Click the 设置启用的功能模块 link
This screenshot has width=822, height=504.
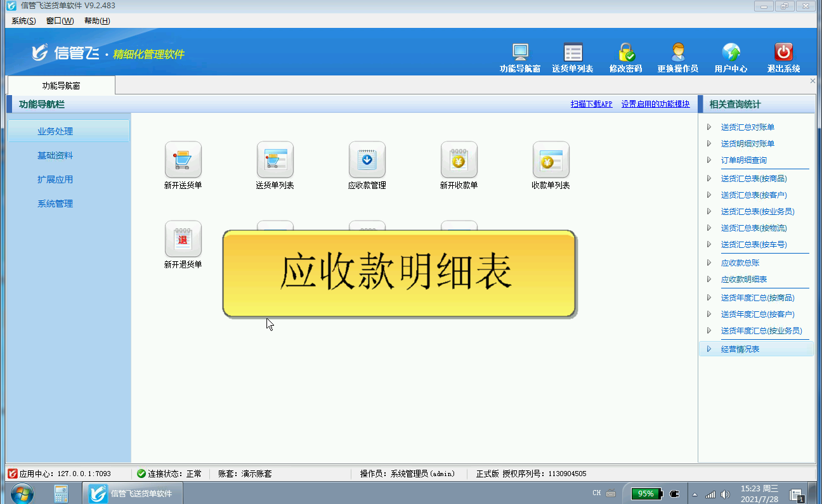[655, 105]
